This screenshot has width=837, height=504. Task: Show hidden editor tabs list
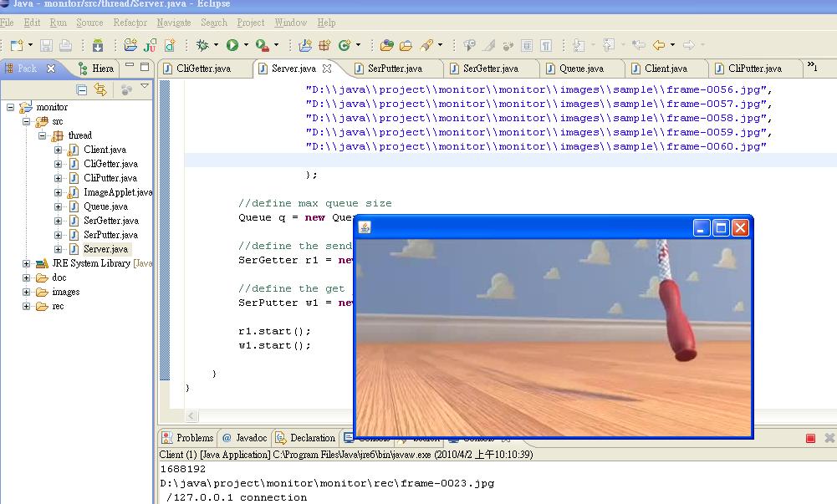812,66
